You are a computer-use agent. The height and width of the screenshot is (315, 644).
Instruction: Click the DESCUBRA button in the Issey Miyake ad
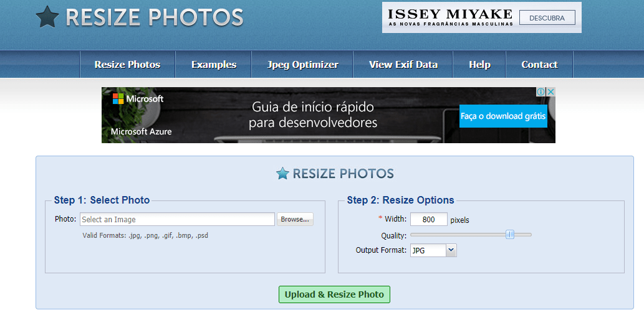coord(547,18)
